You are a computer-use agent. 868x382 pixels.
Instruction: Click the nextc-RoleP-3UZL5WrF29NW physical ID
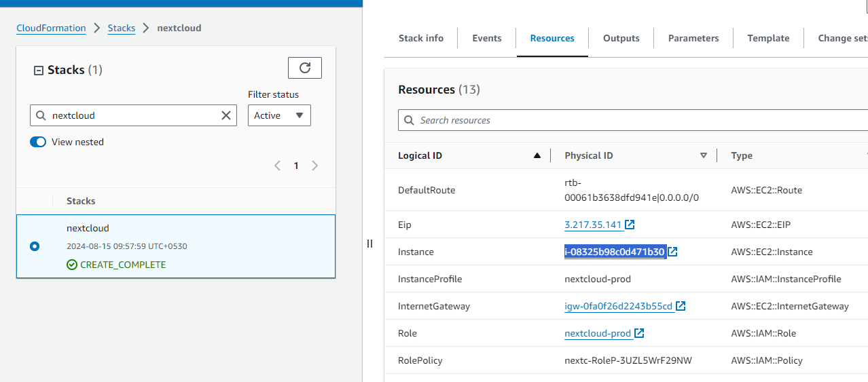click(628, 360)
